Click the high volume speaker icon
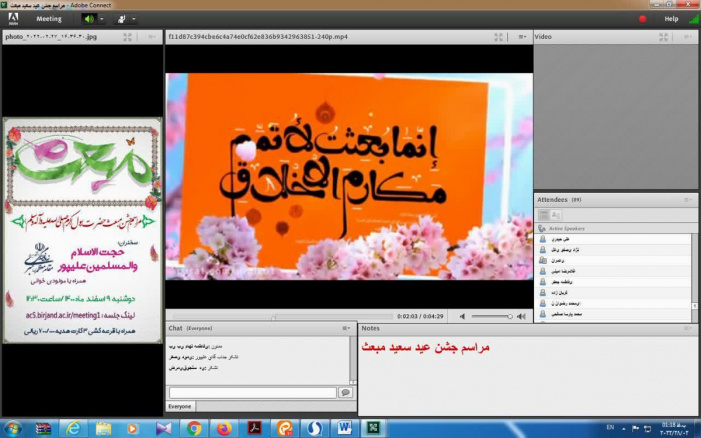Image resolution: width=701 pixels, height=438 pixels. tap(521, 316)
